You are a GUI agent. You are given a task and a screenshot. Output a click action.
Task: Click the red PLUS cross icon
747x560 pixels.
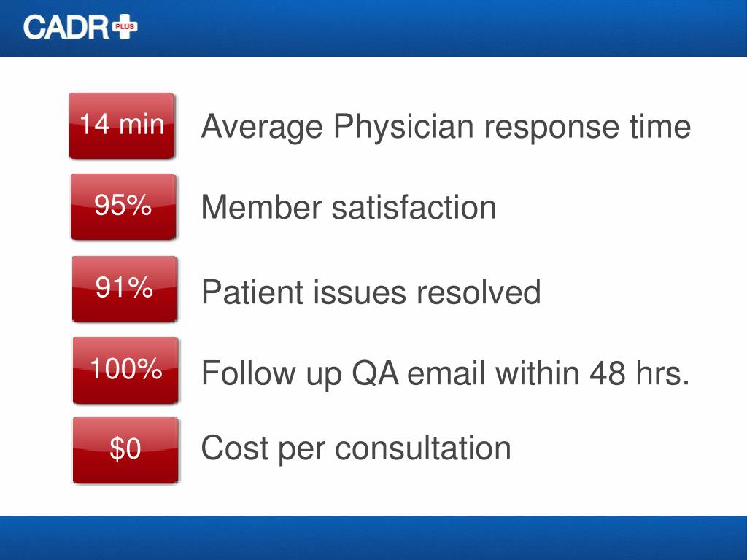(125, 27)
